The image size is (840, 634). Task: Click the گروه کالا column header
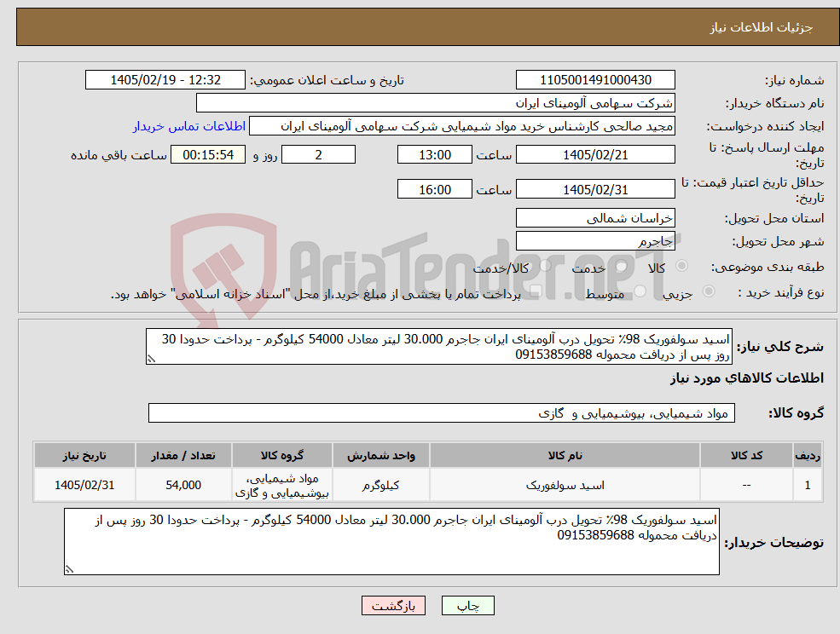click(281, 455)
